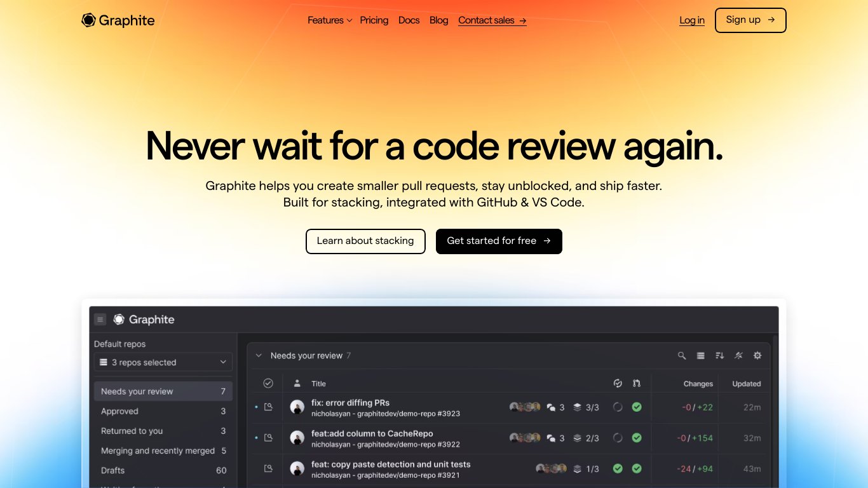
Task: Click nicholasyan - graphitedev/demo-repo #3922 text
Action: click(386, 444)
